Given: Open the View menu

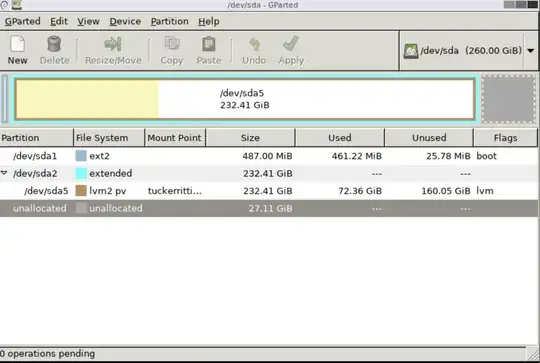Looking at the screenshot, I should 88,21.
